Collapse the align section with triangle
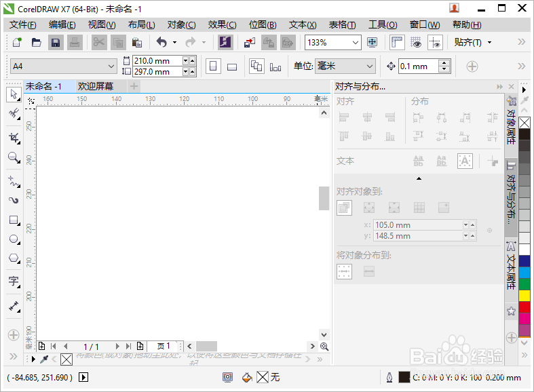This screenshot has width=534, height=392. pyautogui.click(x=419, y=178)
